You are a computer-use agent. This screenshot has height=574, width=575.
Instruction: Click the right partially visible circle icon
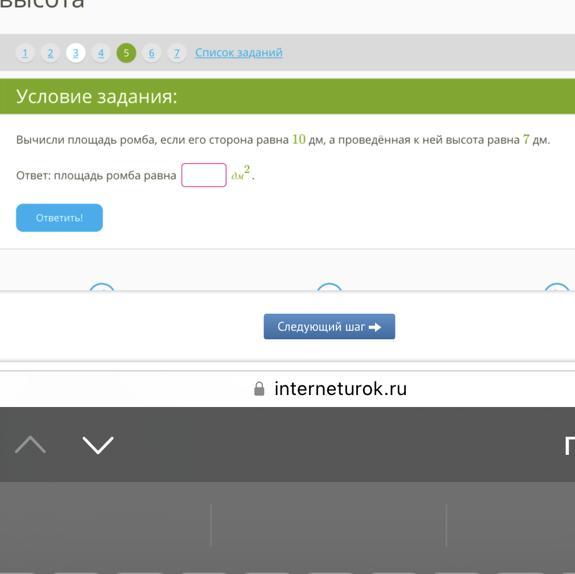click(557, 287)
